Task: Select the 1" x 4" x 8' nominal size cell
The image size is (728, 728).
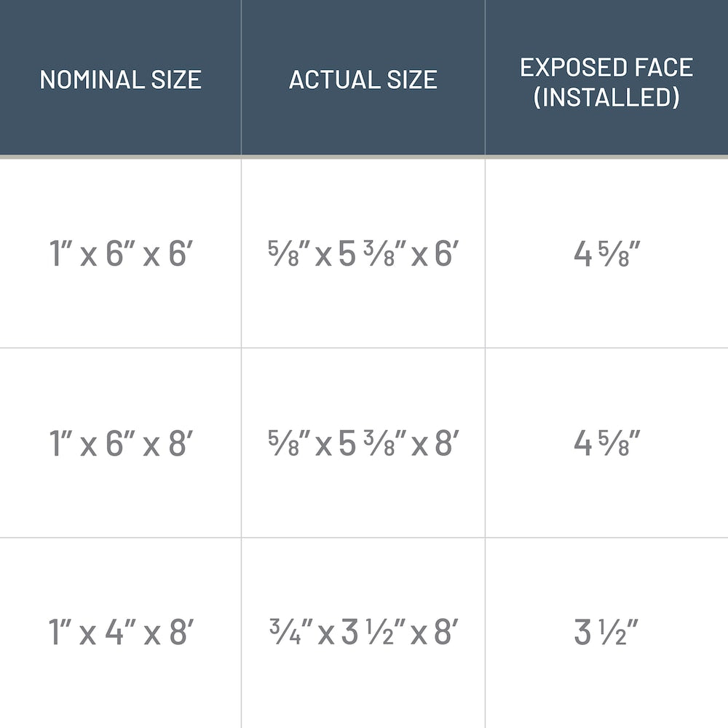Action: coord(120,632)
